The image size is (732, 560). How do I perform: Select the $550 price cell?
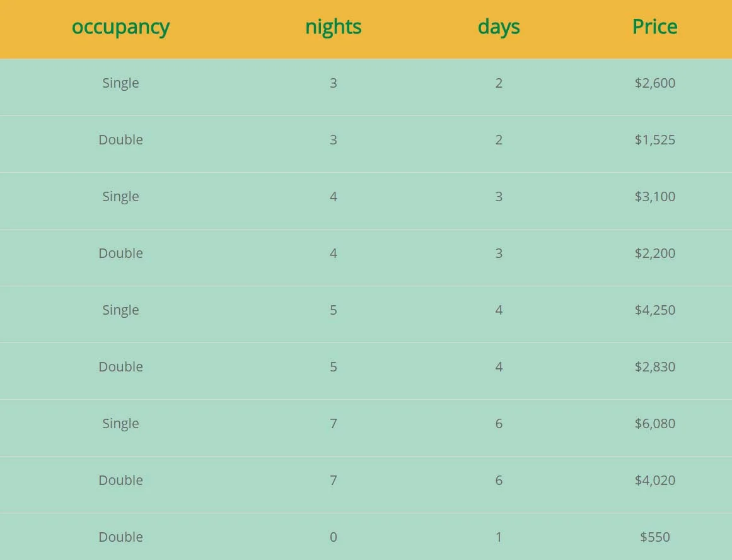tap(654, 537)
